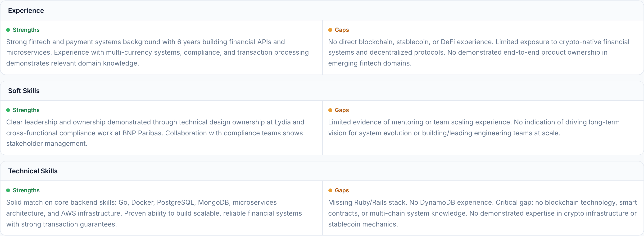Click the Go, Docker, PostgreSQL strengths paragraph
Image resolution: width=644 pixels, height=236 pixels.
[154, 213]
